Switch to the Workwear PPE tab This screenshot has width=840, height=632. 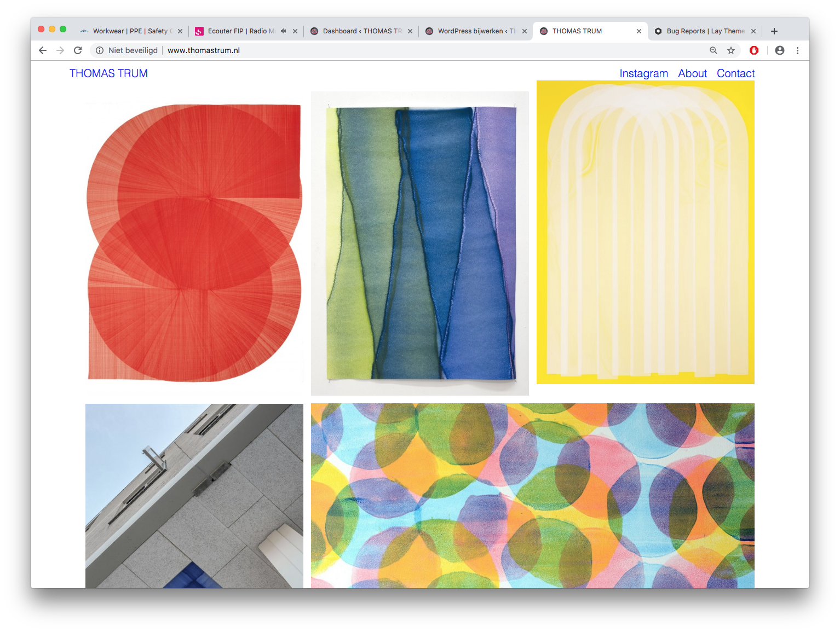(129, 31)
